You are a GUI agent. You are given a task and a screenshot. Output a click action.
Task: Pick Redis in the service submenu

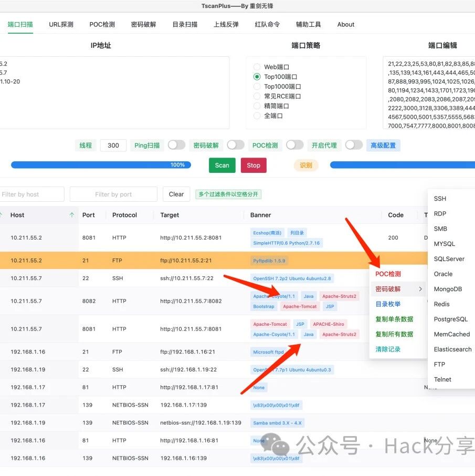(441, 304)
